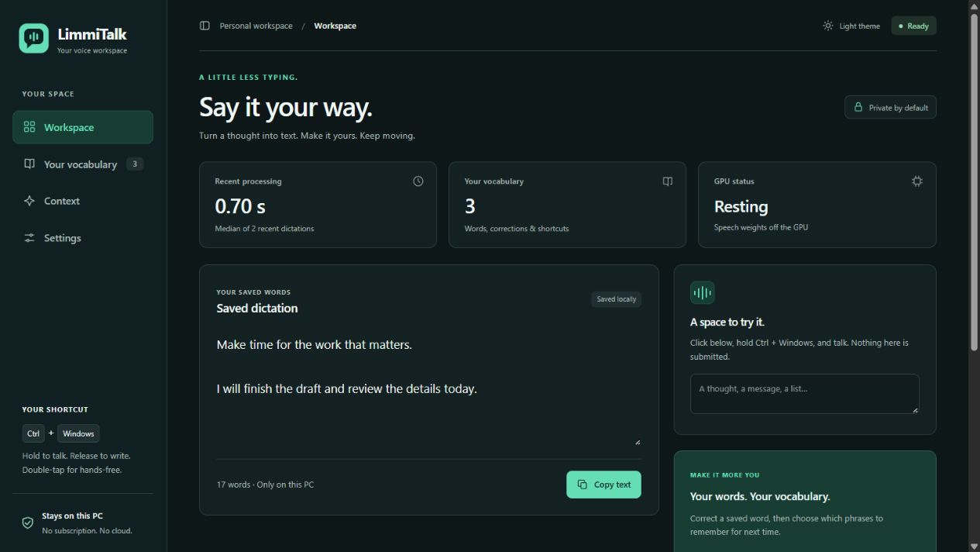Click 'Median of 2 recent dictations' text
Viewport: 980px width, 552px height.
(x=264, y=229)
